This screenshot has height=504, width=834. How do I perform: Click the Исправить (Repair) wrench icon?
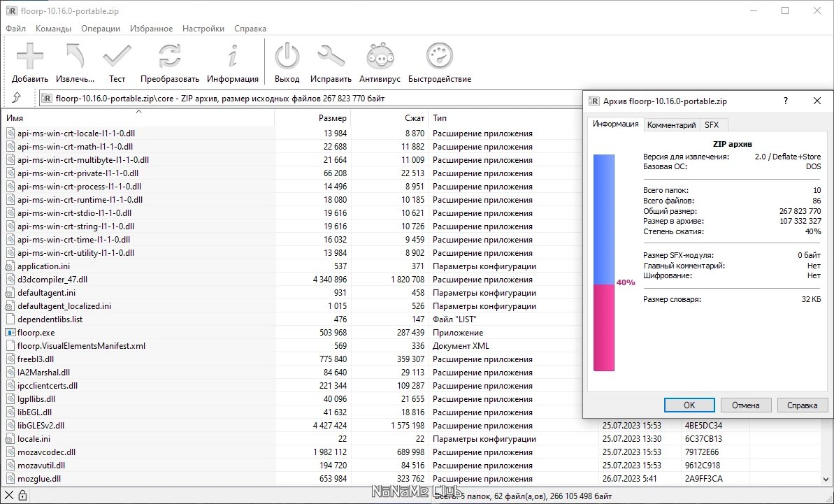(x=331, y=56)
